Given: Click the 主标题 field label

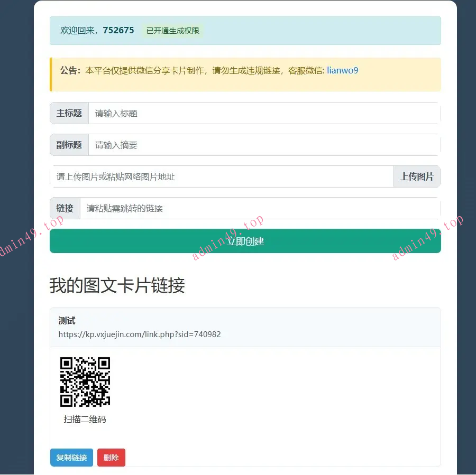Looking at the screenshot, I should click(68, 113).
